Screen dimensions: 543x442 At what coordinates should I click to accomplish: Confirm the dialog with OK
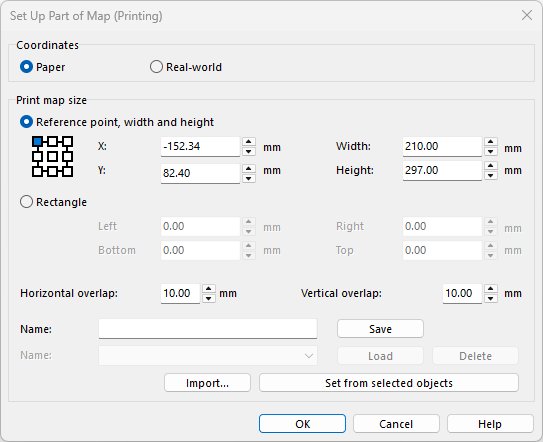click(302, 424)
